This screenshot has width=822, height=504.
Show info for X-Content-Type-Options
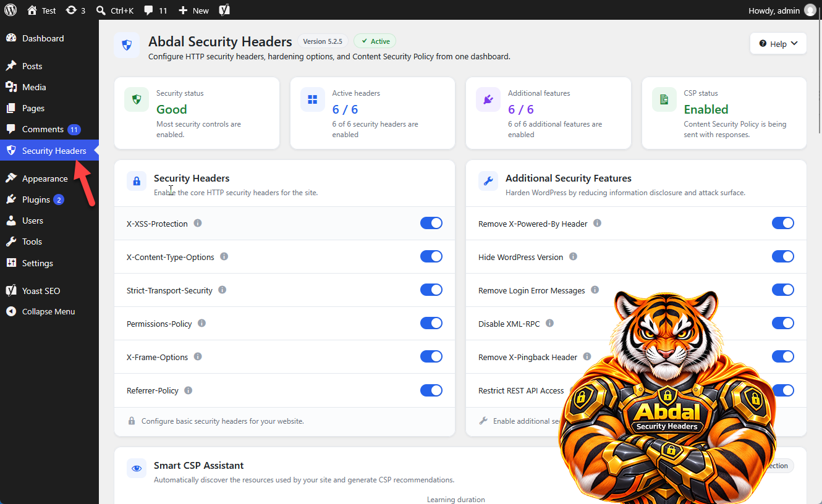click(x=224, y=256)
